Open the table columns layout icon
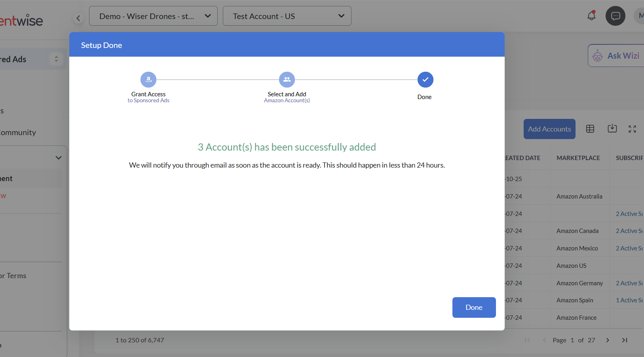Viewport: 644px width, 357px height. (590, 129)
